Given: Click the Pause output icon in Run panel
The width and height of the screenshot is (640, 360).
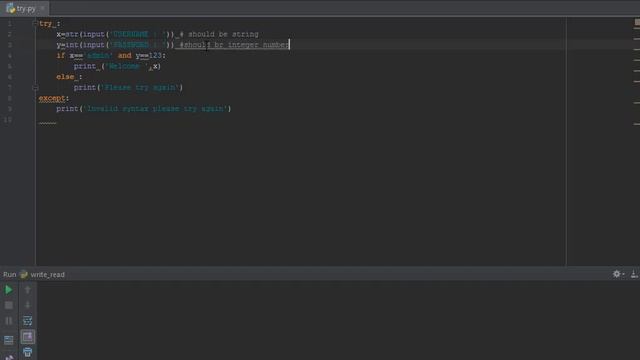Looking at the screenshot, I should coord(9,321).
